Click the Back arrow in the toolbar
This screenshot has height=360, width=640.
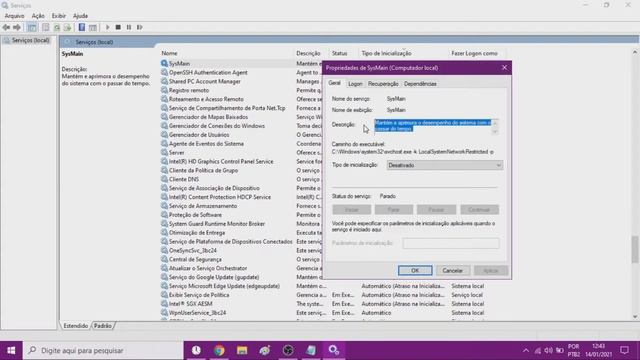coord(6,27)
